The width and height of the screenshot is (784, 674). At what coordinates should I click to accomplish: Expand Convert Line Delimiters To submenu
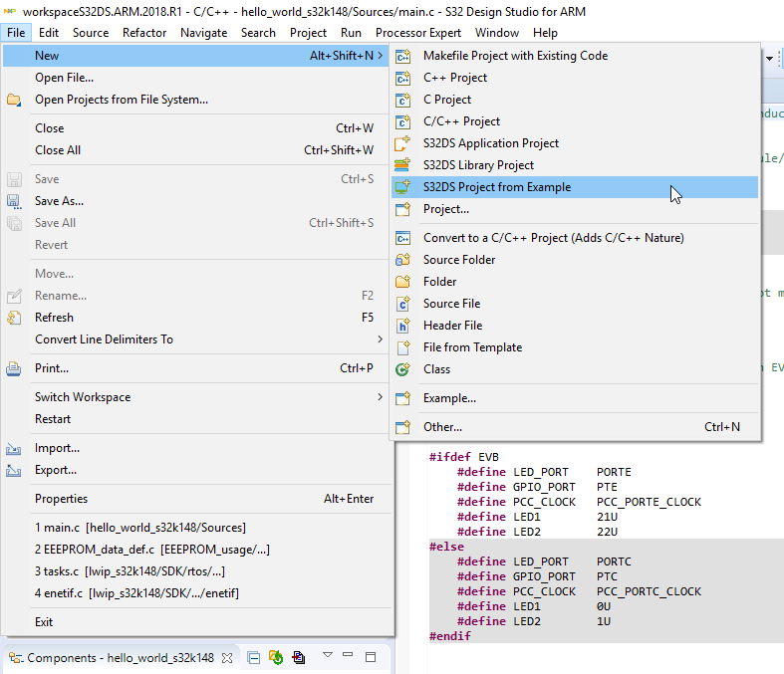coord(195,339)
